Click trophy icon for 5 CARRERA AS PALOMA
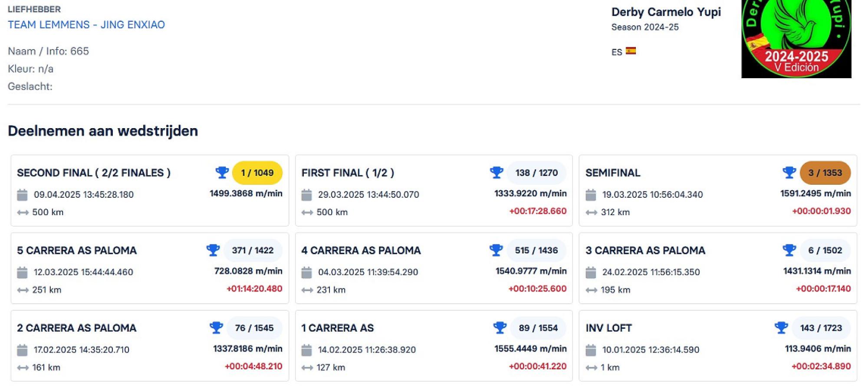 213,250
